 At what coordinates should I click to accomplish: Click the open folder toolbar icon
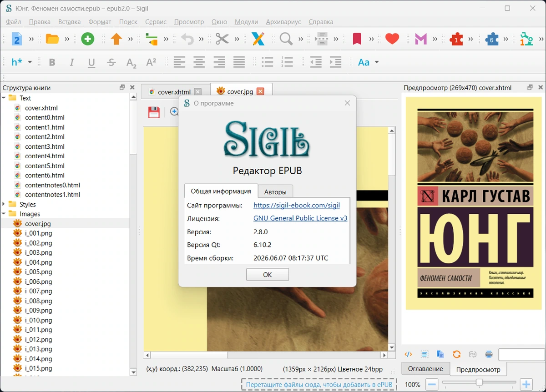click(52, 39)
